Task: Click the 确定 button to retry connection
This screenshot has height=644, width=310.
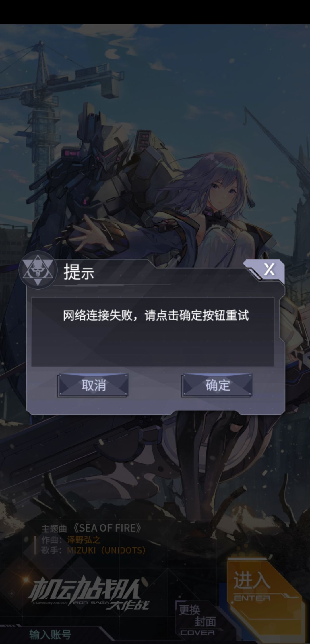Action: [217, 385]
